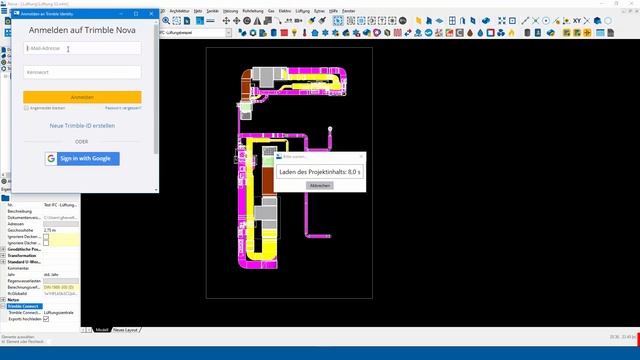Expand the Geodätische Position group
640x360 pixels.
3,249
